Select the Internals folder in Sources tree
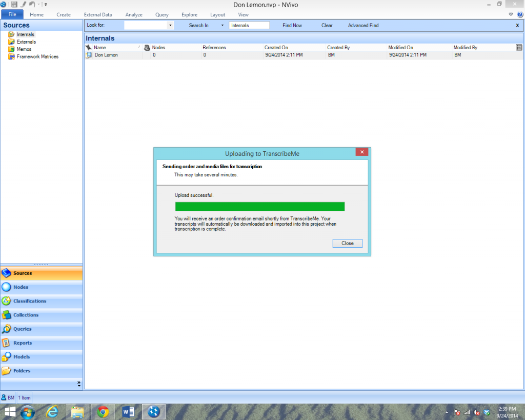 [26, 34]
